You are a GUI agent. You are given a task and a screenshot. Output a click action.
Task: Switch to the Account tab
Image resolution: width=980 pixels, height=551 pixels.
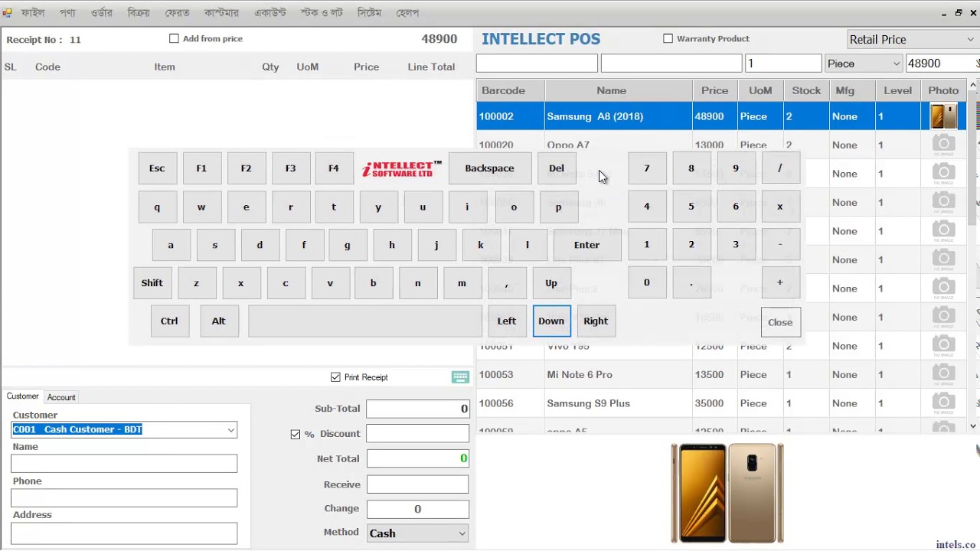61,397
